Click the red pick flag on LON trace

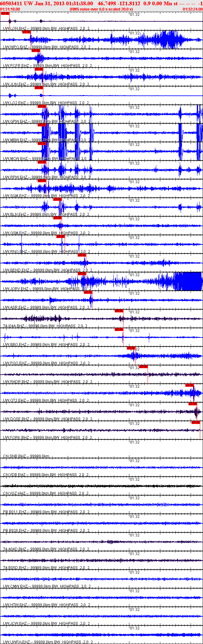5,13
